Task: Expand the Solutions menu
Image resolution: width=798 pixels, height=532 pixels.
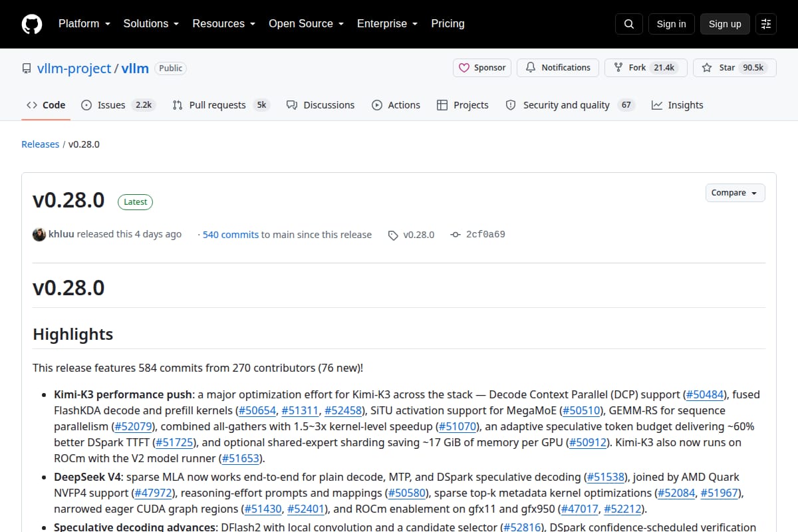Action: (x=151, y=23)
